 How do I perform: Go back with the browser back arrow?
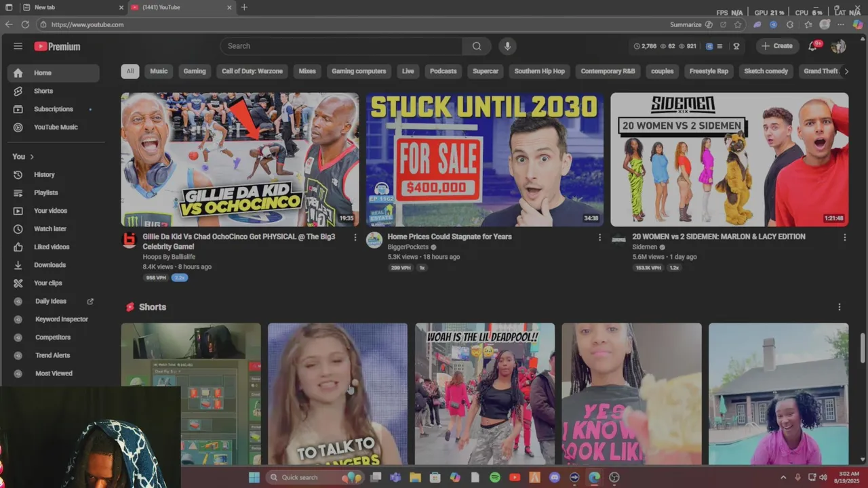pos(9,24)
